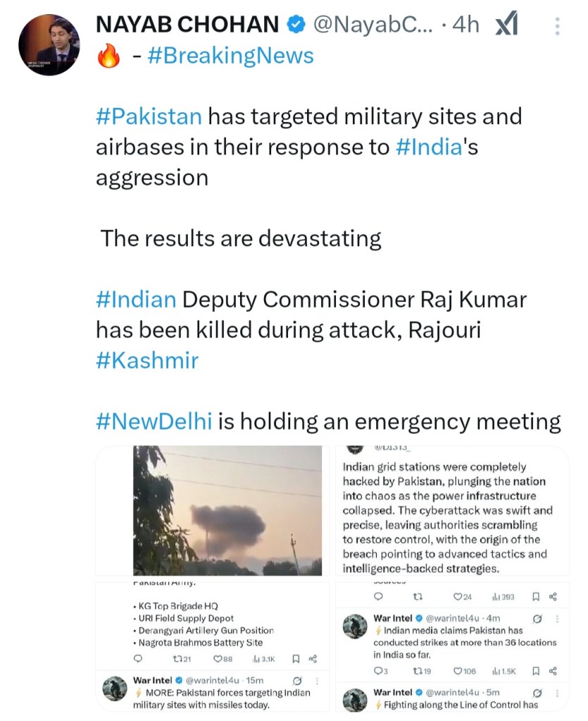Click the retweet icon showing 21
588x721 pixels.
[176, 658]
